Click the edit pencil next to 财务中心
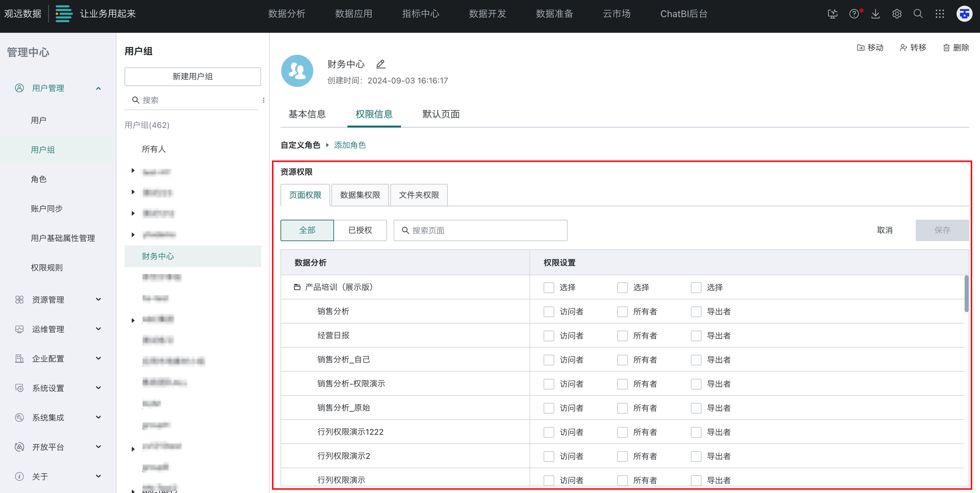 [x=381, y=64]
